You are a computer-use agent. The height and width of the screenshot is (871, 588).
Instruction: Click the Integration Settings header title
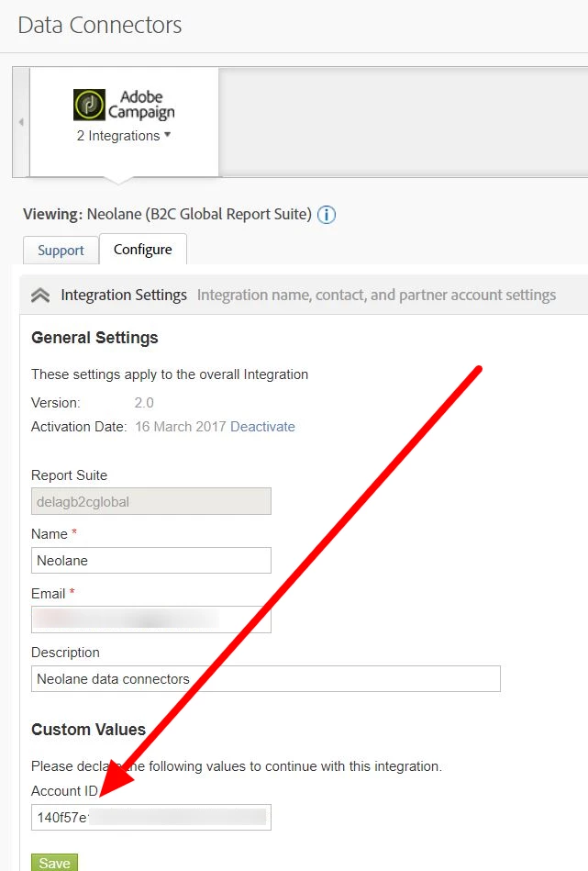[124, 295]
